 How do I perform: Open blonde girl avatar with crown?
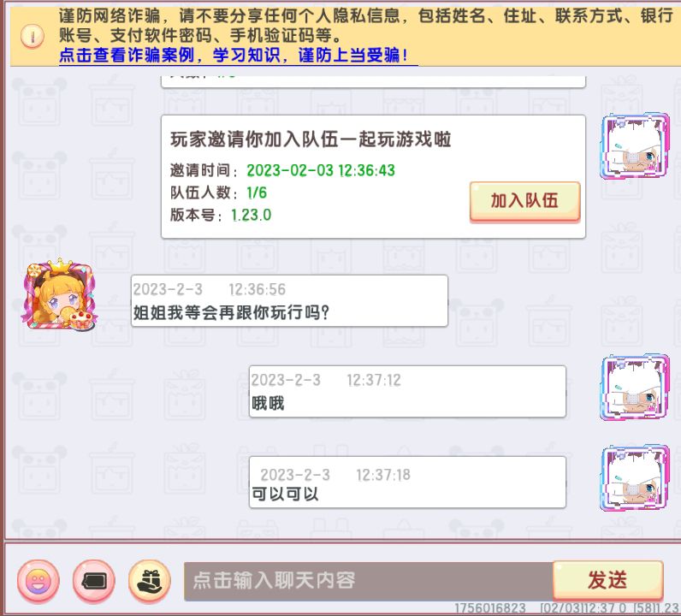pyautogui.click(x=59, y=295)
